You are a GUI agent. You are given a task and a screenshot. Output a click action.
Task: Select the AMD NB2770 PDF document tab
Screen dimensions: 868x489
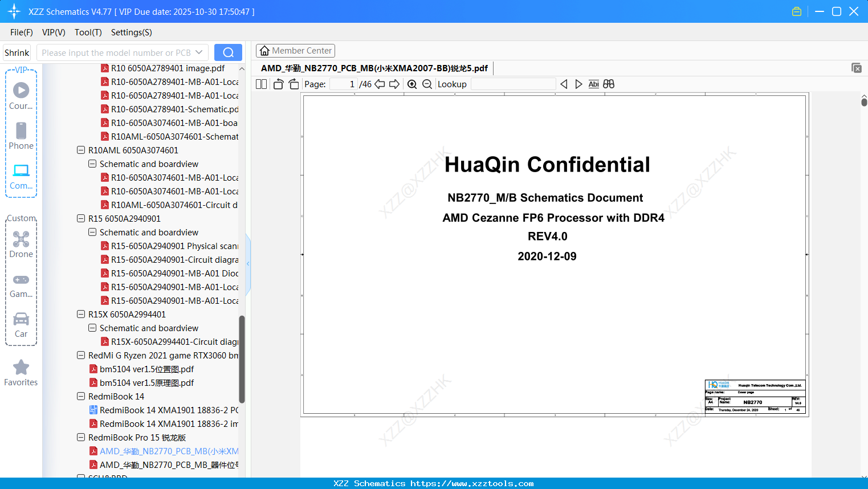(374, 68)
